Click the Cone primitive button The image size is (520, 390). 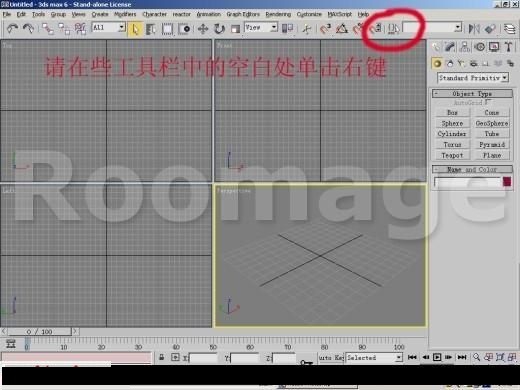pos(492,113)
